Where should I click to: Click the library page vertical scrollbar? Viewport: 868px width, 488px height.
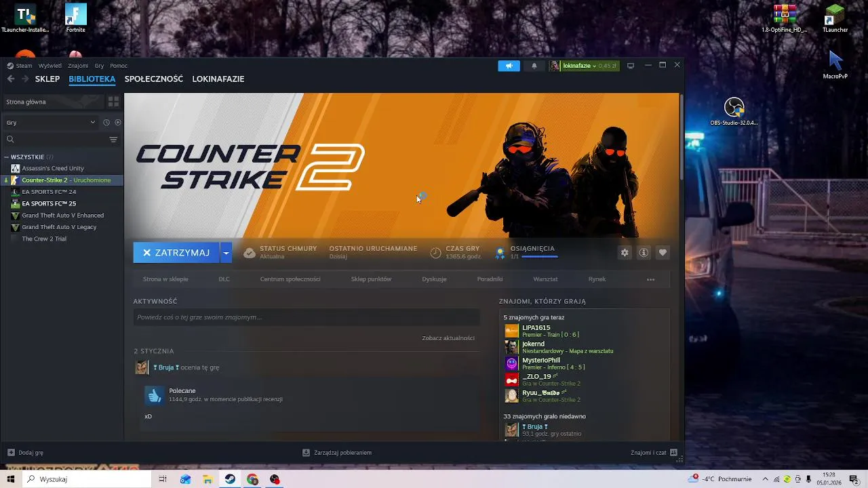tap(682, 138)
